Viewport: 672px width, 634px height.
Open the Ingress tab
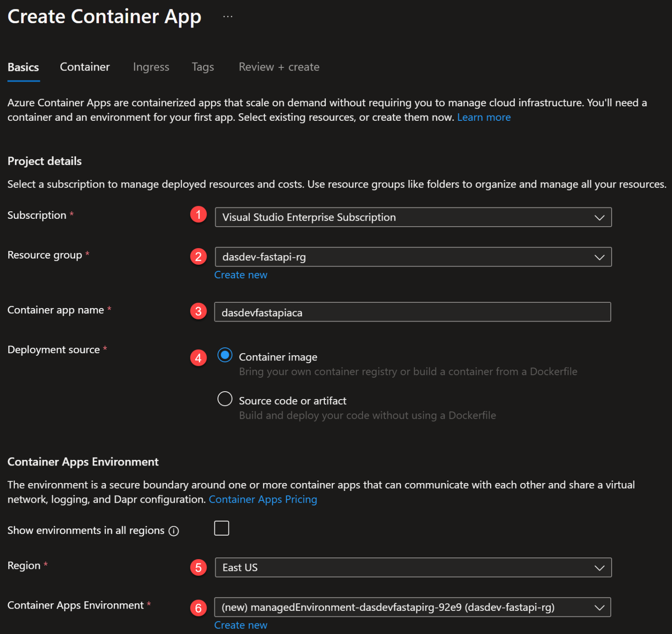tap(151, 67)
